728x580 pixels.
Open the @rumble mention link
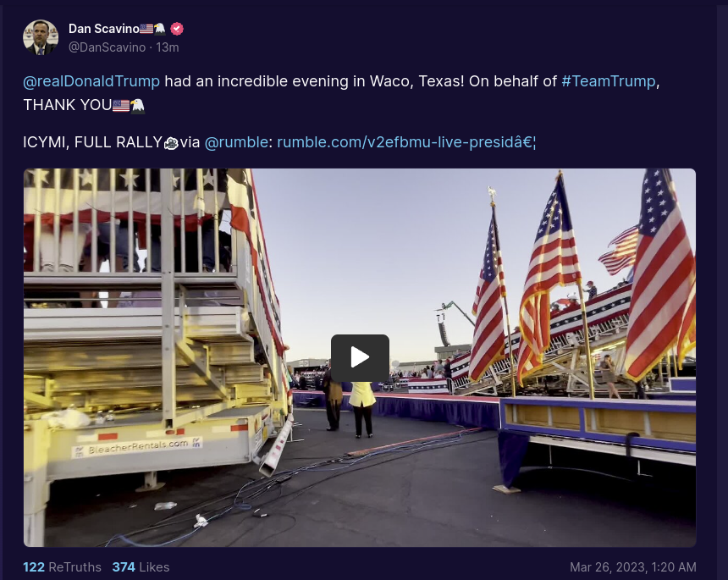236,142
